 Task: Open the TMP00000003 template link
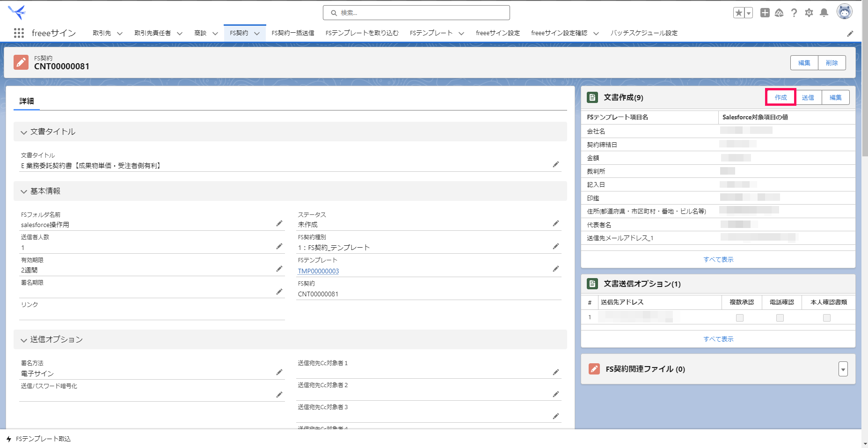tap(318, 271)
